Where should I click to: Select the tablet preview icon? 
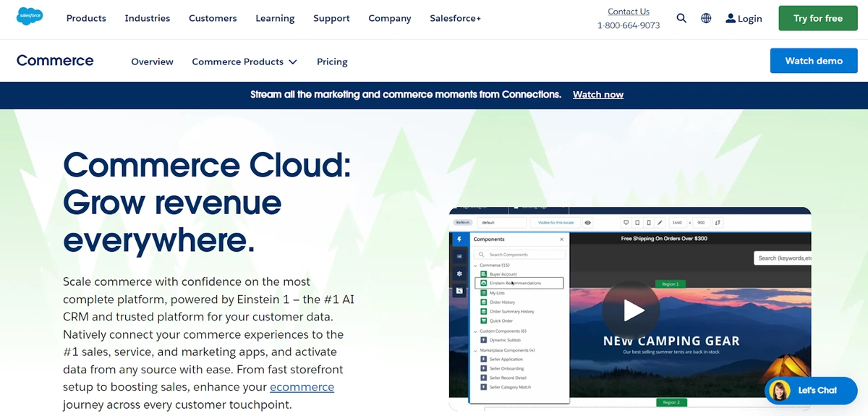(638, 223)
